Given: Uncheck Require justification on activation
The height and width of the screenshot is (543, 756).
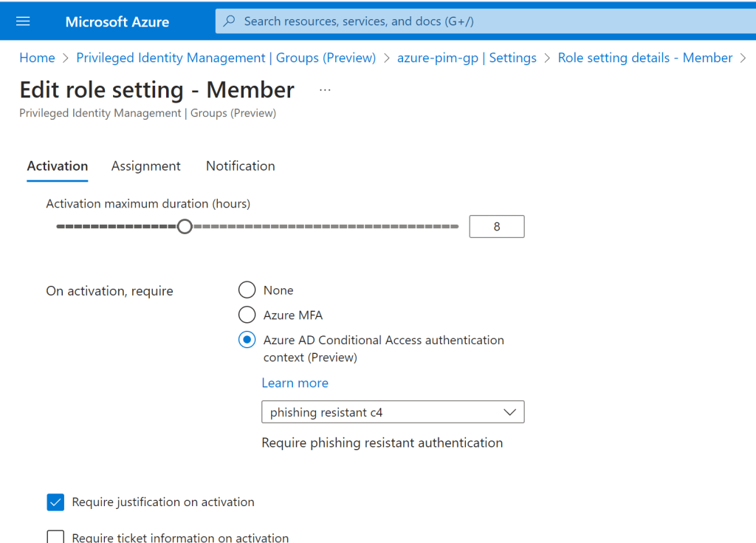Looking at the screenshot, I should 56,502.
